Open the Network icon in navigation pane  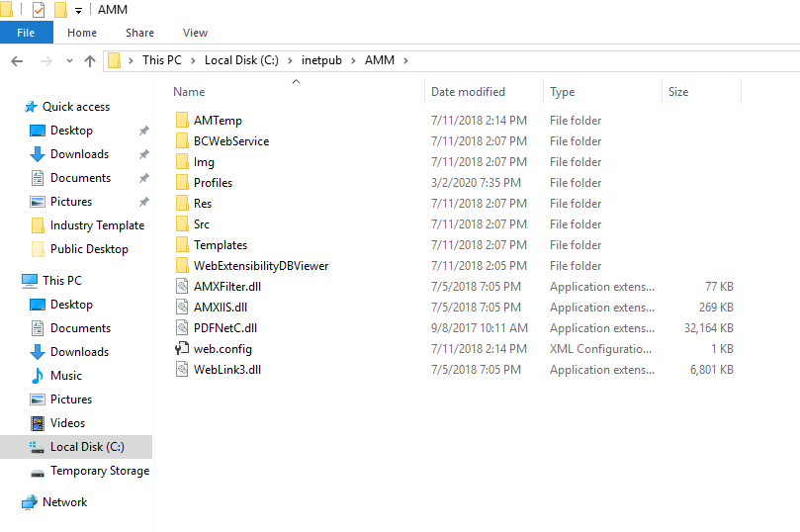[x=30, y=502]
